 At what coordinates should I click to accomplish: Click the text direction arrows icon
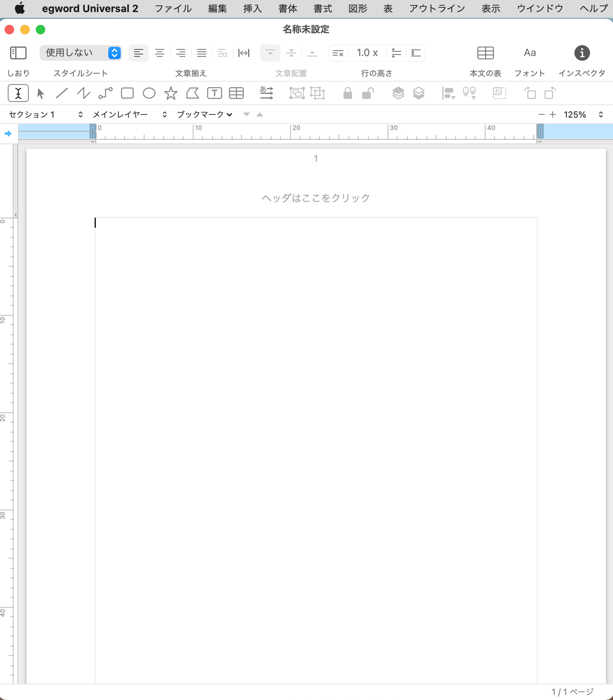(x=266, y=93)
